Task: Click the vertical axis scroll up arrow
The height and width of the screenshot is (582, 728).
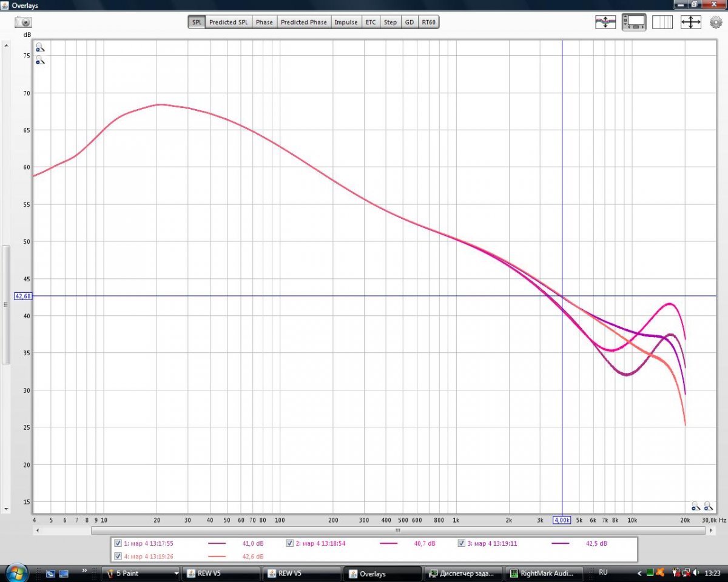Action: 5,45
